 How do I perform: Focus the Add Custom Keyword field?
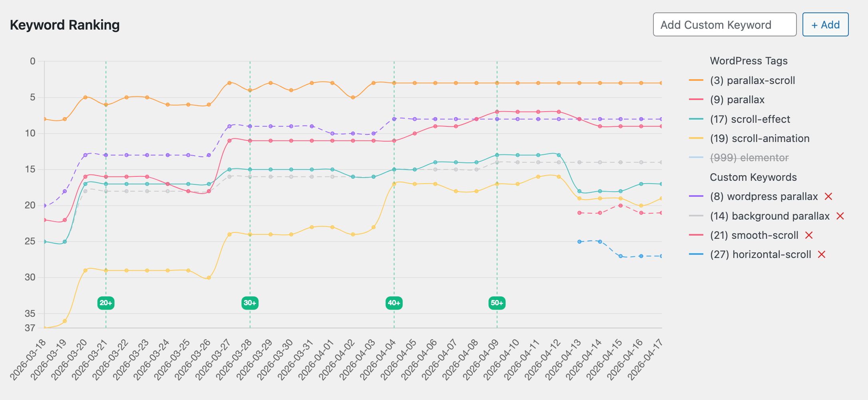[725, 24]
